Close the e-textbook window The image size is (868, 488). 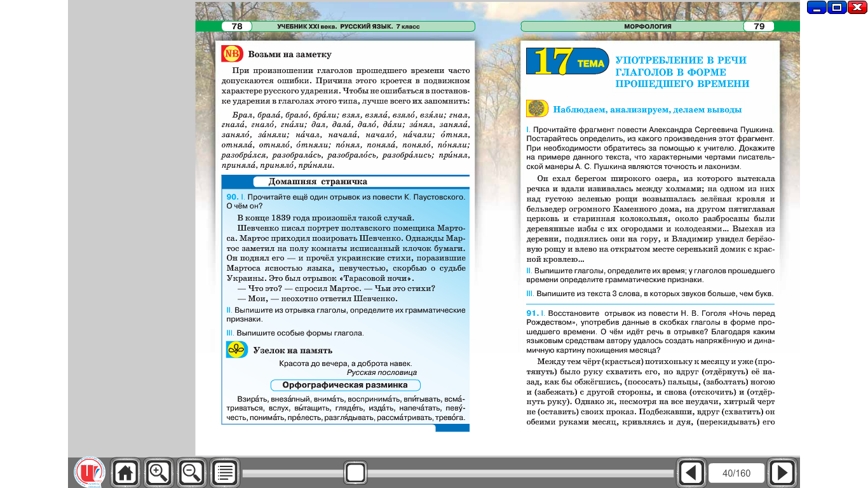(857, 8)
